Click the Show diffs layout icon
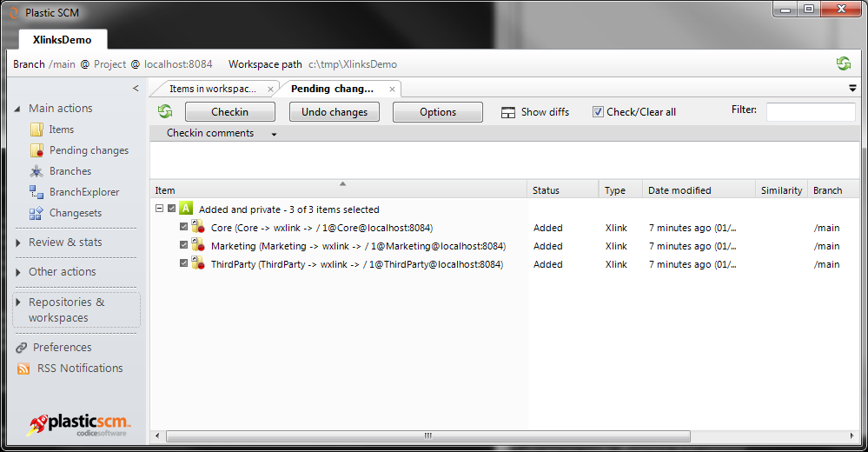Image resolution: width=868 pixels, height=452 pixels. click(x=508, y=112)
